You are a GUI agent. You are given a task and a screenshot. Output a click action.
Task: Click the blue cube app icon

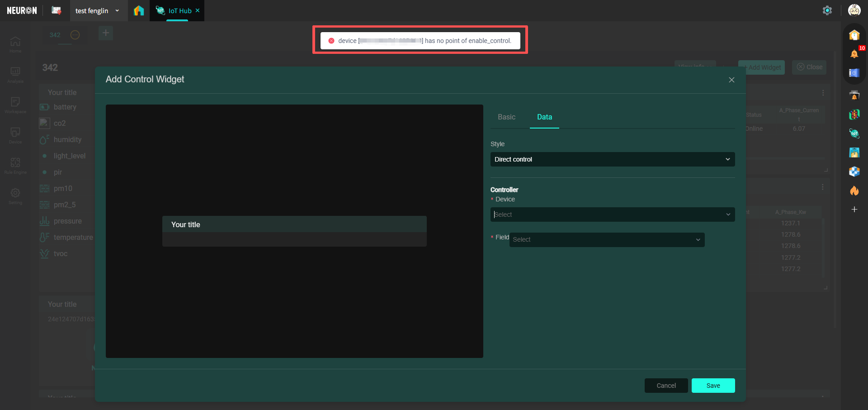[x=854, y=172]
